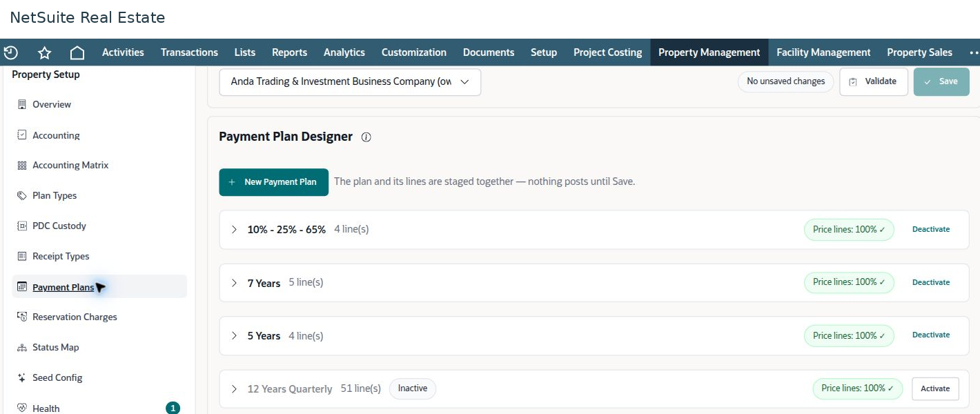The image size is (980, 414).
Task: Click the Receipt Types icon
Action: coord(21,257)
